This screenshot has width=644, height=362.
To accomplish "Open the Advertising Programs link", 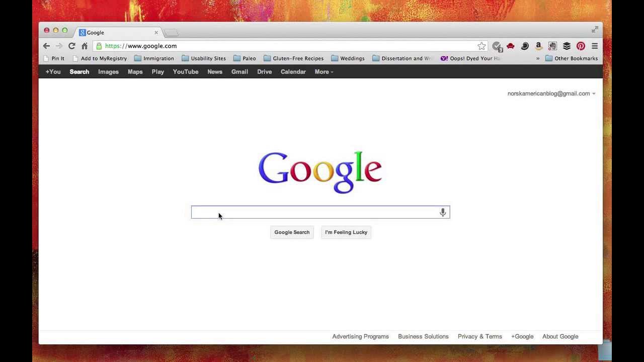I will pyautogui.click(x=361, y=336).
